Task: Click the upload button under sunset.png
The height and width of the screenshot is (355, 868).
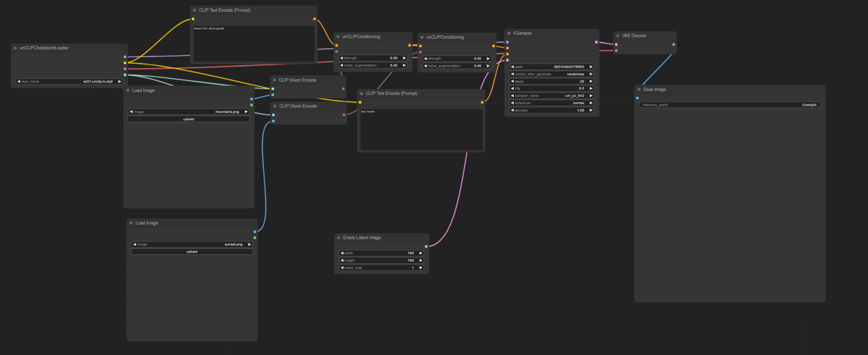Action: [x=192, y=252]
